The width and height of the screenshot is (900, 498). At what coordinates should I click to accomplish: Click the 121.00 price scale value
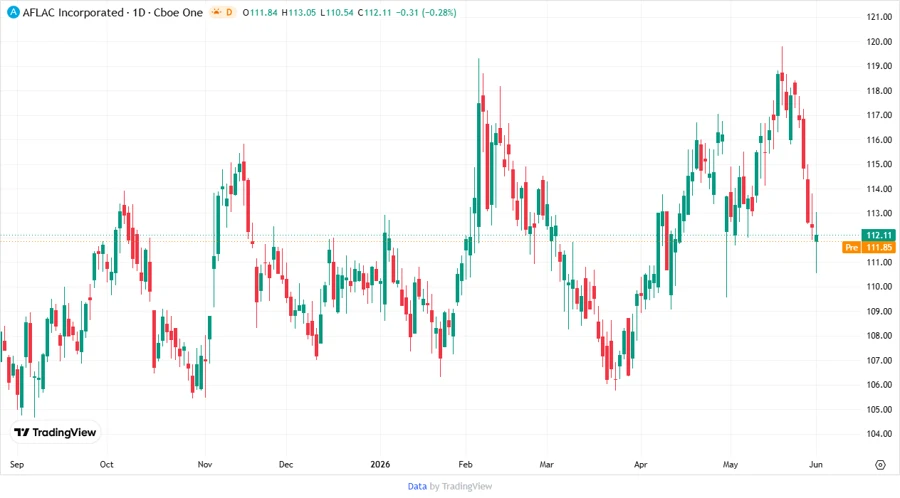pyautogui.click(x=879, y=17)
